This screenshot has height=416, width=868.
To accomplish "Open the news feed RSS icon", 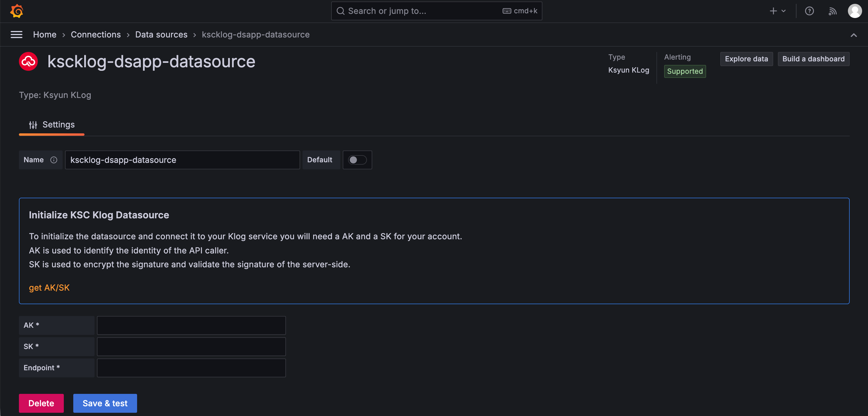I will pyautogui.click(x=832, y=11).
